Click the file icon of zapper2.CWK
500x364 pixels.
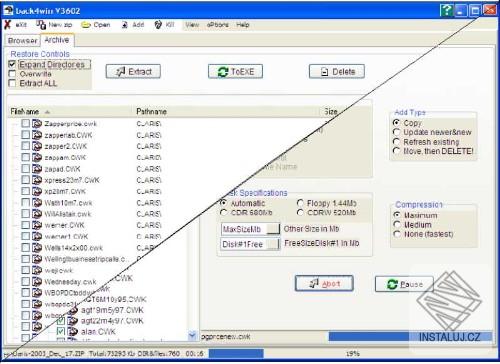click(37, 146)
